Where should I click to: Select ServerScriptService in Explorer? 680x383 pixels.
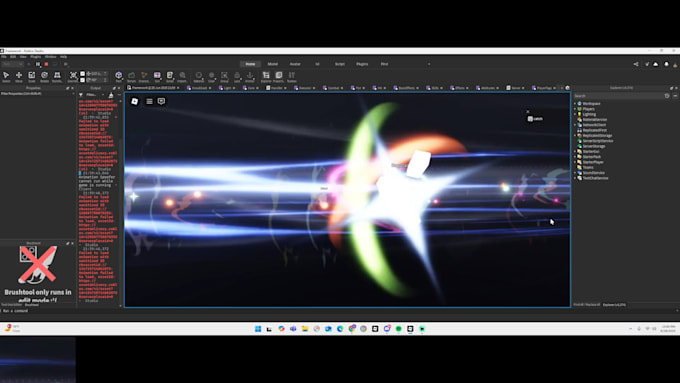(598, 141)
